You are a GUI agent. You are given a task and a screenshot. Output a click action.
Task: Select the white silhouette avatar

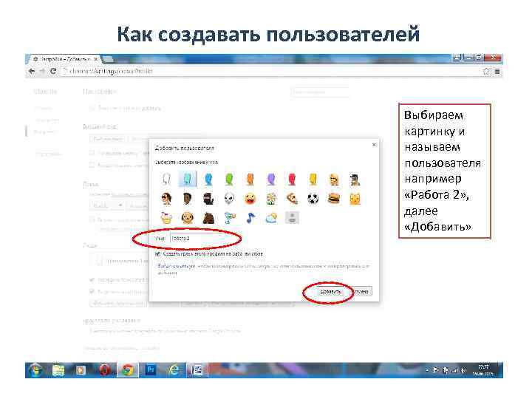(x=166, y=179)
